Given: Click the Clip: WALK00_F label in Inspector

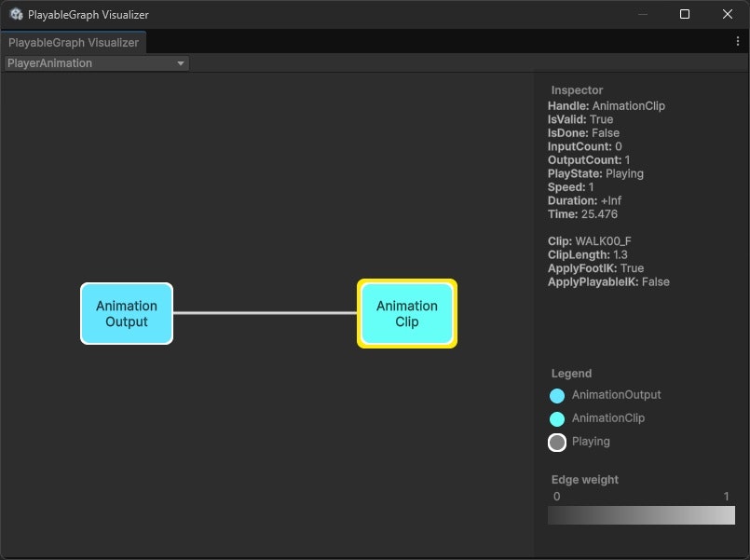Looking at the screenshot, I should [x=591, y=240].
